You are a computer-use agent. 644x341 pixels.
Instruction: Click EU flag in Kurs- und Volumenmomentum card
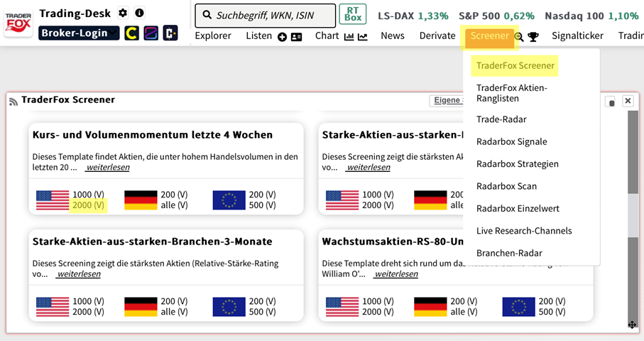pos(229,200)
